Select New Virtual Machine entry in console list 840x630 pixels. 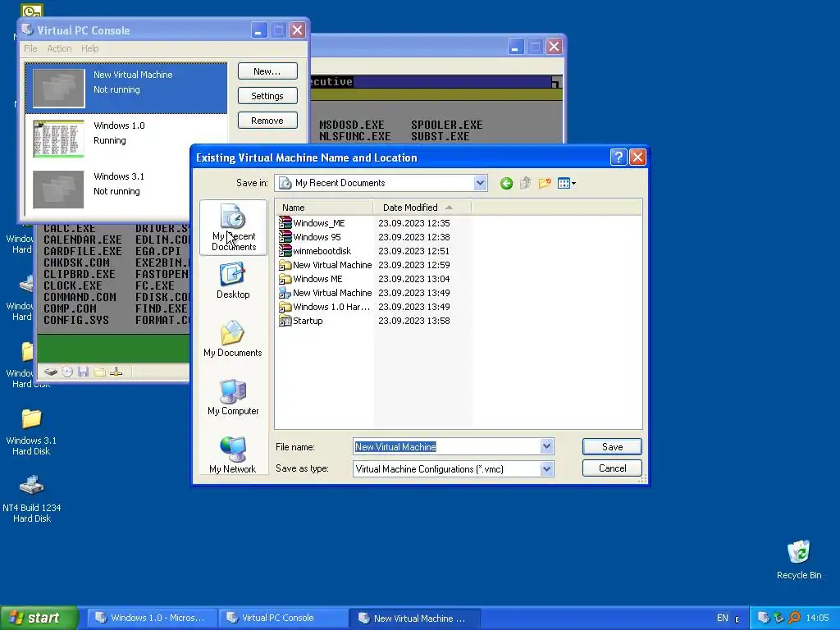126,88
